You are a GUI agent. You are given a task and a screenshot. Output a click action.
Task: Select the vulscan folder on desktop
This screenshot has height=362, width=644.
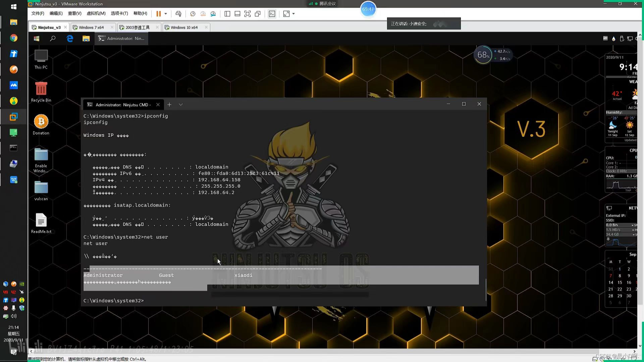41,190
